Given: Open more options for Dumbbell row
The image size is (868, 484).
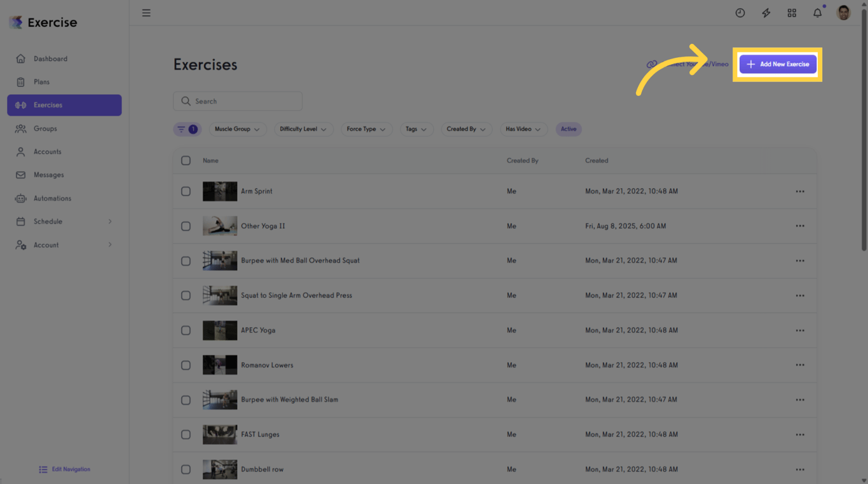Looking at the screenshot, I should 800,469.
